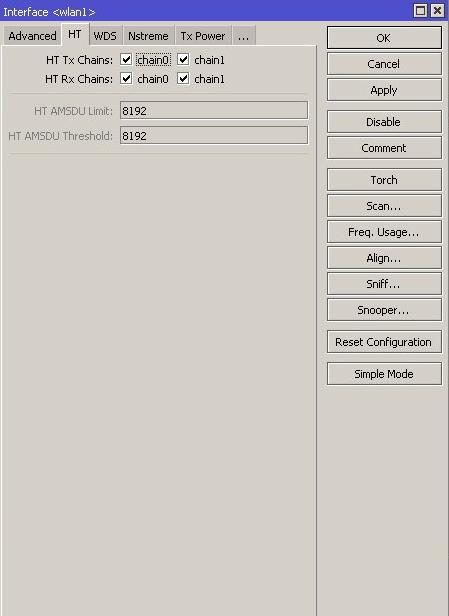Image resolution: width=449 pixels, height=616 pixels.
Task: Switch to the Advanced tab
Action: tap(32, 36)
